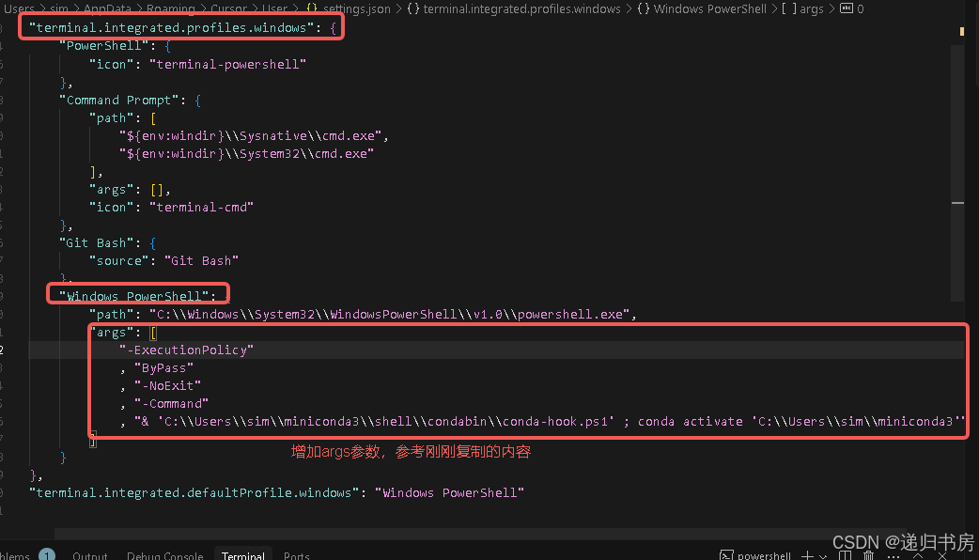Click the "terminal.integrated.profiles.windows" key text
979x560 pixels.
coord(171,27)
